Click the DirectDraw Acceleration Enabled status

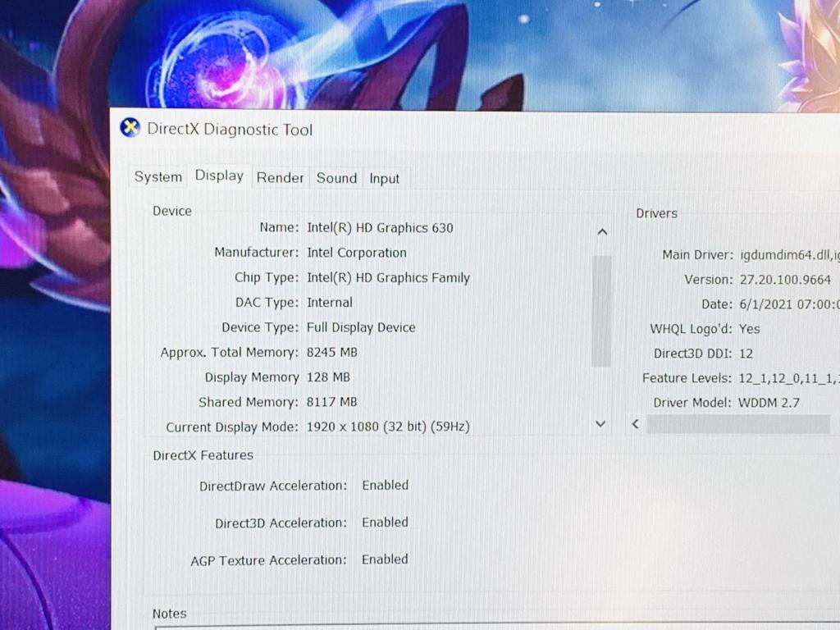tap(386, 485)
